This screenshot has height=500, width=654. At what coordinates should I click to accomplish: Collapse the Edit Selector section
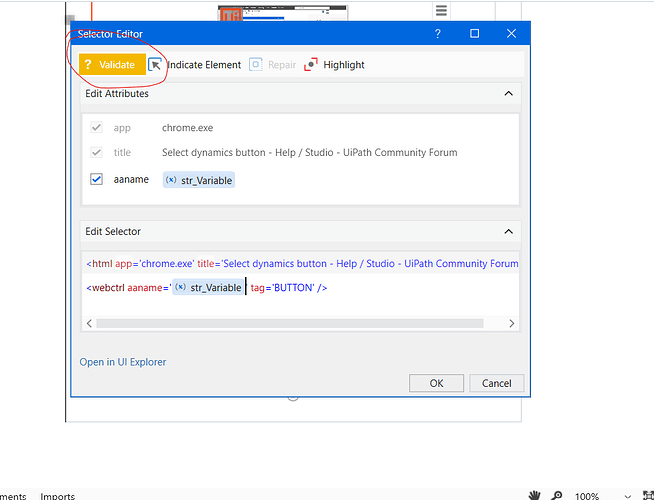[x=508, y=231]
